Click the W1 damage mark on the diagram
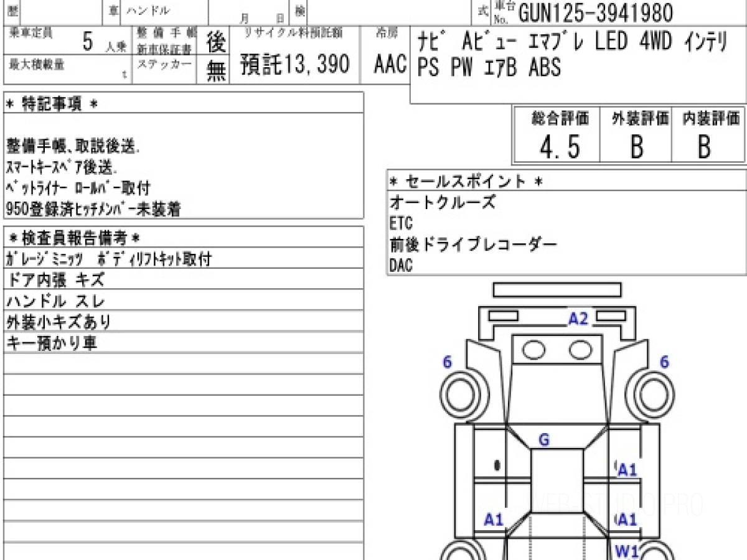This screenshot has height=560, width=747. (627, 550)
